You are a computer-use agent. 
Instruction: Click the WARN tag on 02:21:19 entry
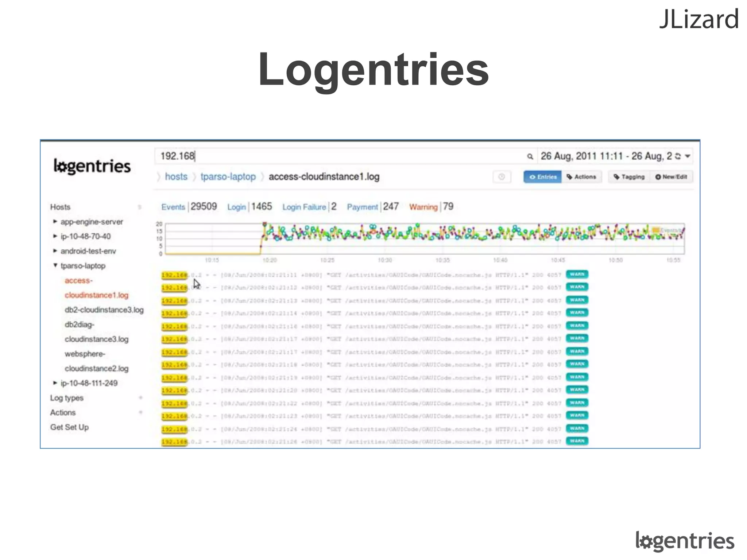[577, 377]
